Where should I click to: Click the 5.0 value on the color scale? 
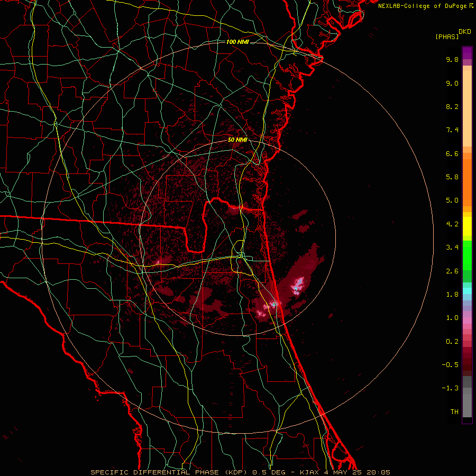tap(452, 200)
